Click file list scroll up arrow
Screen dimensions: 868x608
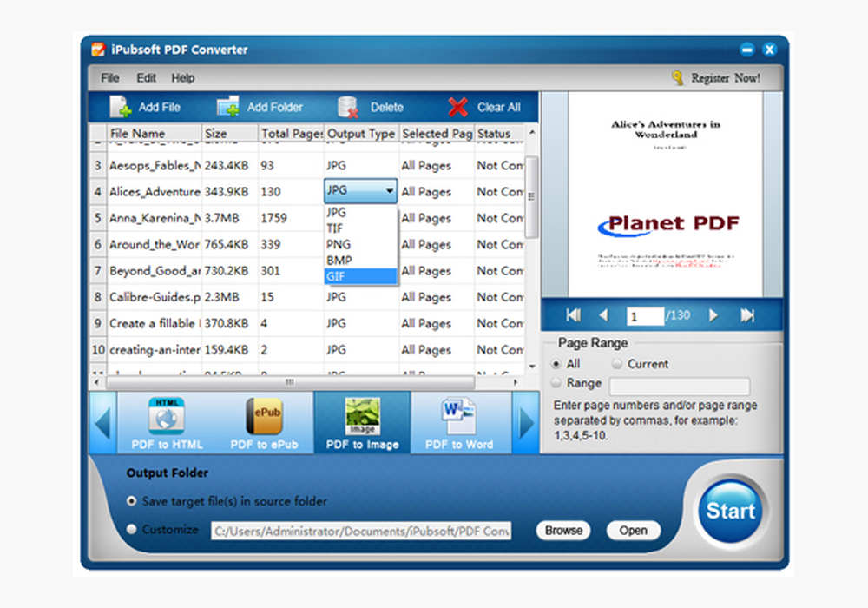pyautogui.click(x=532, y=132)
